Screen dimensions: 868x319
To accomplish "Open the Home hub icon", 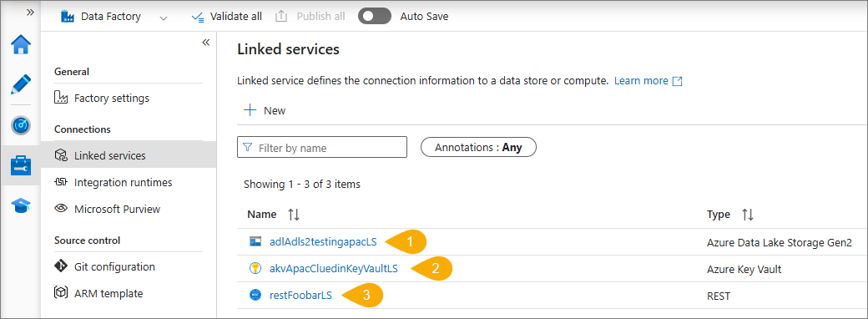I will coord(21,45).
